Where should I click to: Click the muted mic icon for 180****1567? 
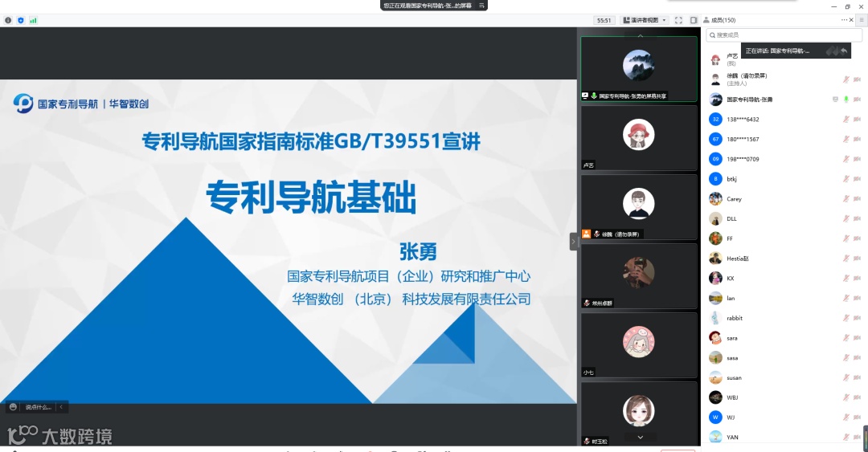click(845, 140)
